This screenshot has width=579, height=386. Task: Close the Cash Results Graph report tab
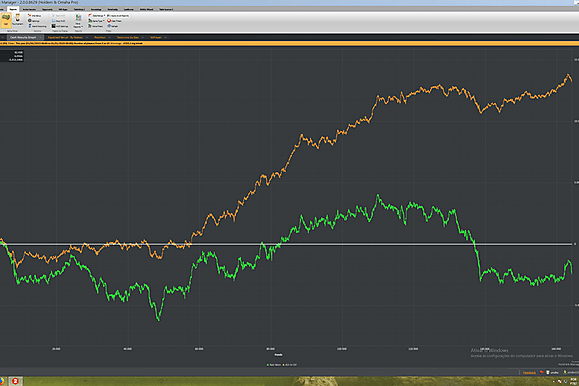(x=41, y=37)
